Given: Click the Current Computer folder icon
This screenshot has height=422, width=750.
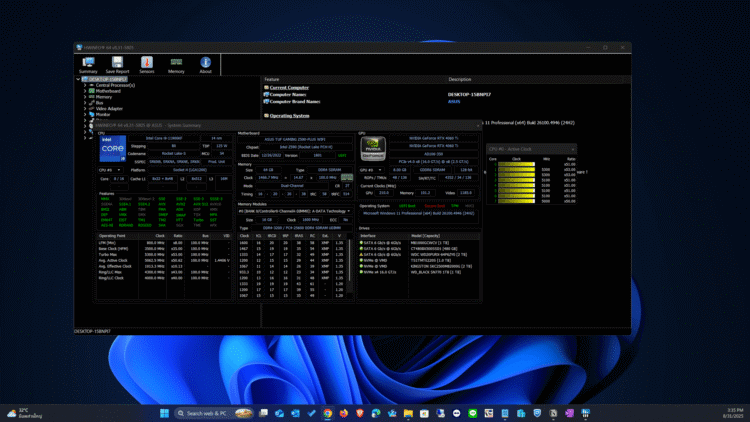Looking at the screenshot, I should click(266, 88).
